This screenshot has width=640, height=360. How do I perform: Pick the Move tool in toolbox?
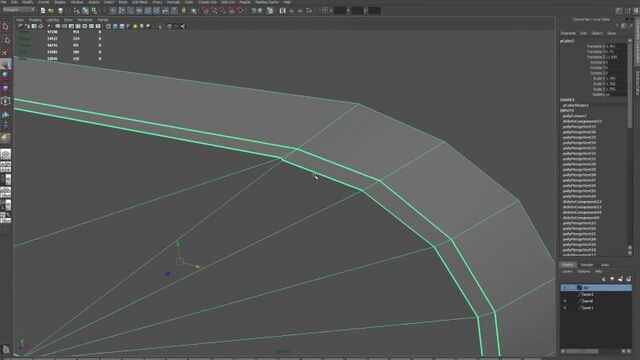(6, 64)
